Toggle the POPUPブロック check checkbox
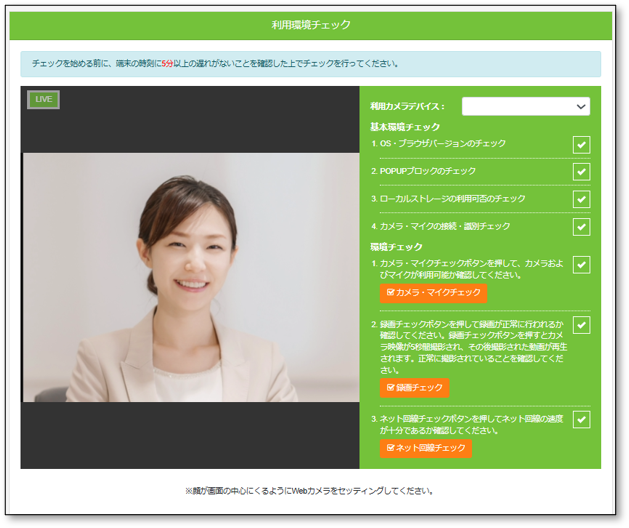629x528 pixels. (581, 172)
